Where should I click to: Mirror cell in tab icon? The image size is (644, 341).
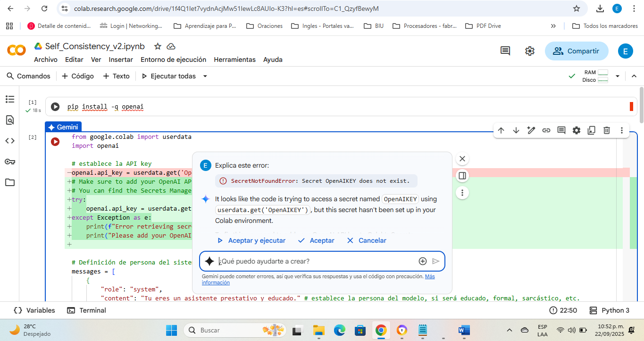pos(592,130)
